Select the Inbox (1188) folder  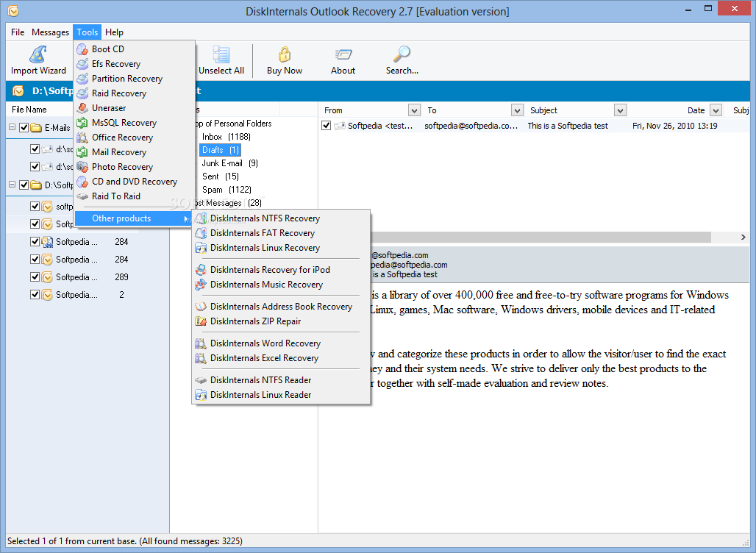[x=226, y=137]
